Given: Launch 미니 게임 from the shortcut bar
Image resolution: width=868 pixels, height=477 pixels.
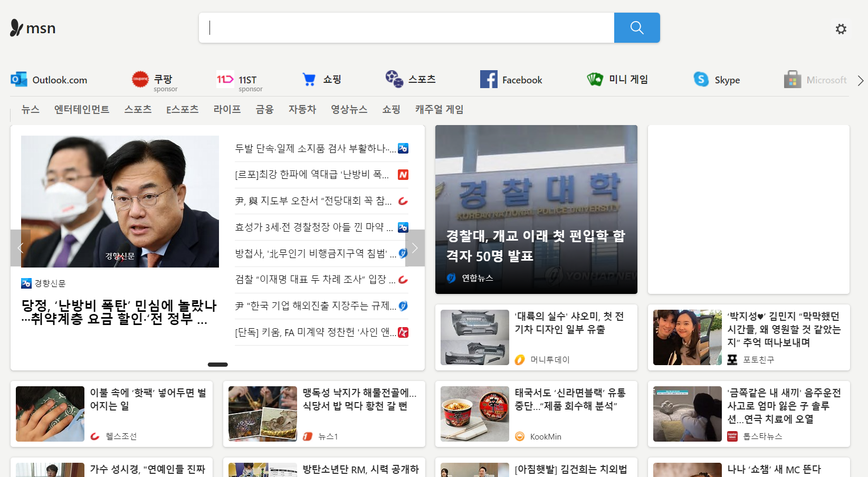Looking at the screenshot, I should tap(617, 79).
